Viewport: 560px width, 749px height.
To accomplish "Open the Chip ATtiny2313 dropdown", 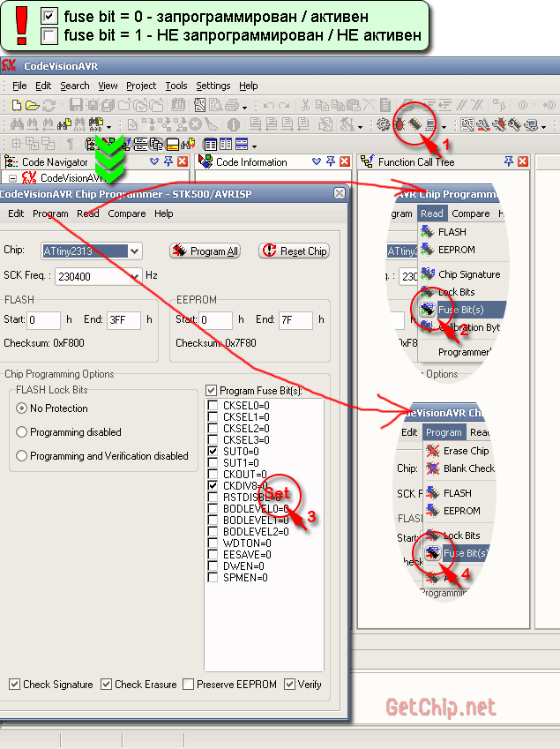I will point(134,251).
